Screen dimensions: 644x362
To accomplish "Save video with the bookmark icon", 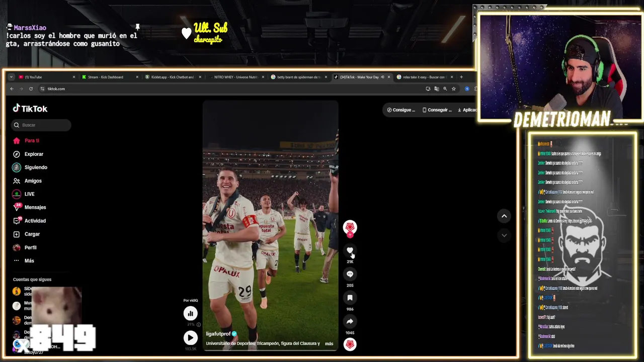I will [x=350, y=298].
